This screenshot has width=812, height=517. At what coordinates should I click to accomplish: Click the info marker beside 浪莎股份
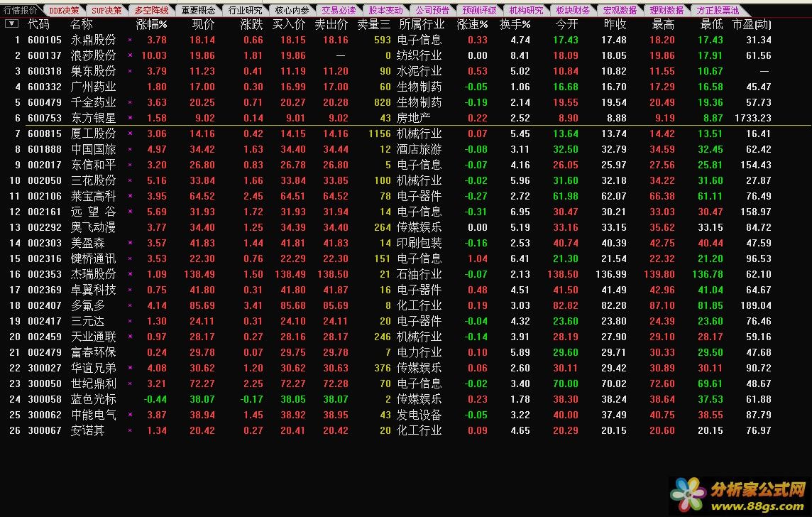(130, 55)
